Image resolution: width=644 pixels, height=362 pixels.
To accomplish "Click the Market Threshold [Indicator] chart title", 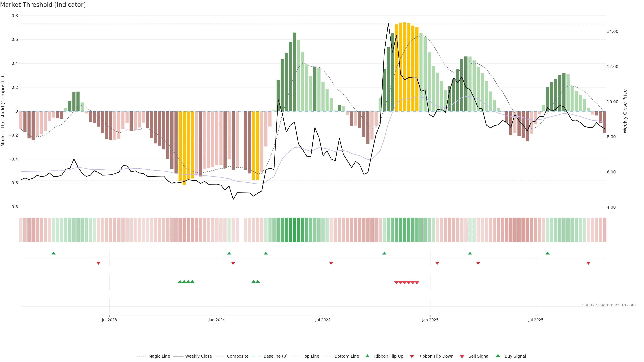I will pos(43,5).
